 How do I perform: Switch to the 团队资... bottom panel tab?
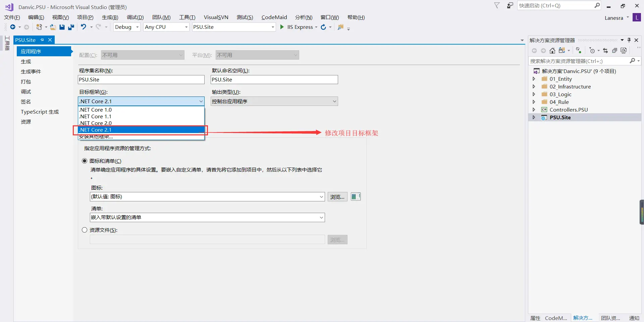[610, 318]
